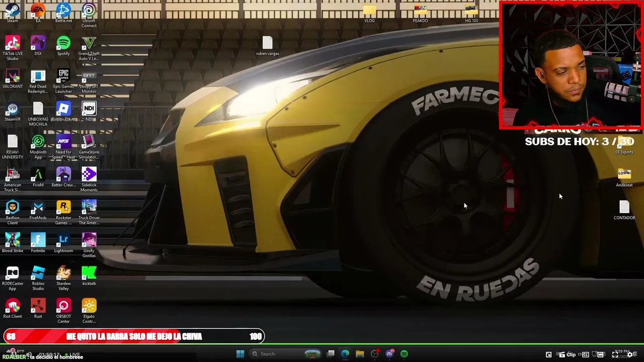This screenshot has width=644, height=362.
Task: Select the Stardew Valley icon
Action: [63, 279]
